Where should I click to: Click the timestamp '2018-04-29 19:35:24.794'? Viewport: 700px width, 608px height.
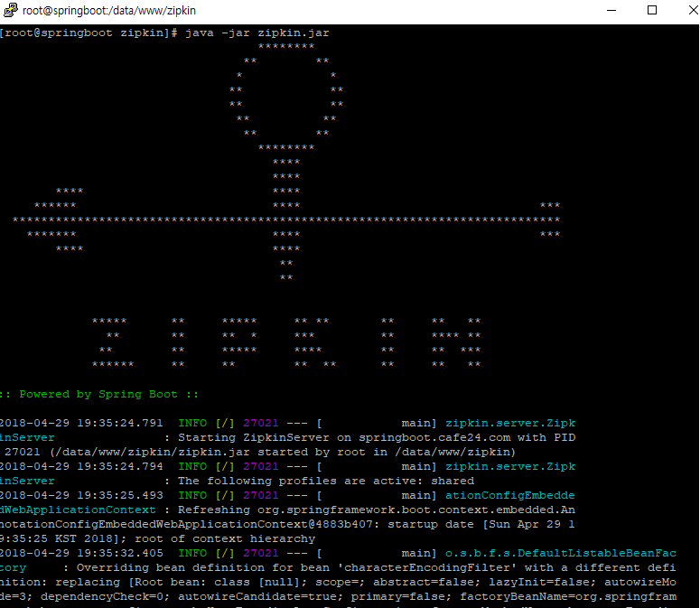click(x=81, y=466)
